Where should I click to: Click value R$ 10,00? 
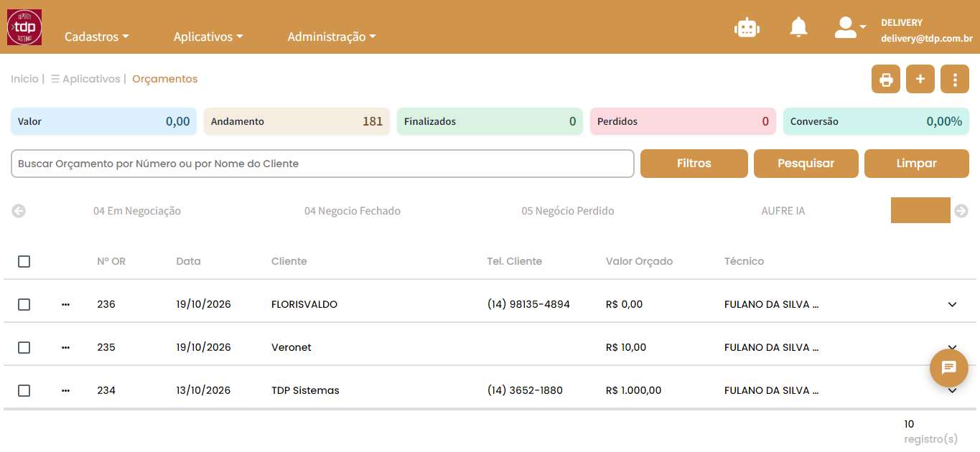(x=626, y=347)
